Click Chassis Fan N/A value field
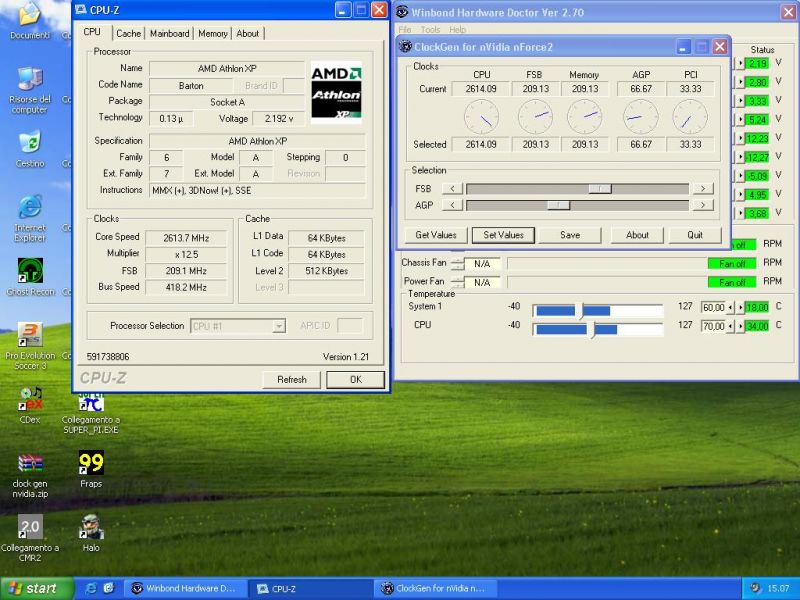 coord(482,264)
